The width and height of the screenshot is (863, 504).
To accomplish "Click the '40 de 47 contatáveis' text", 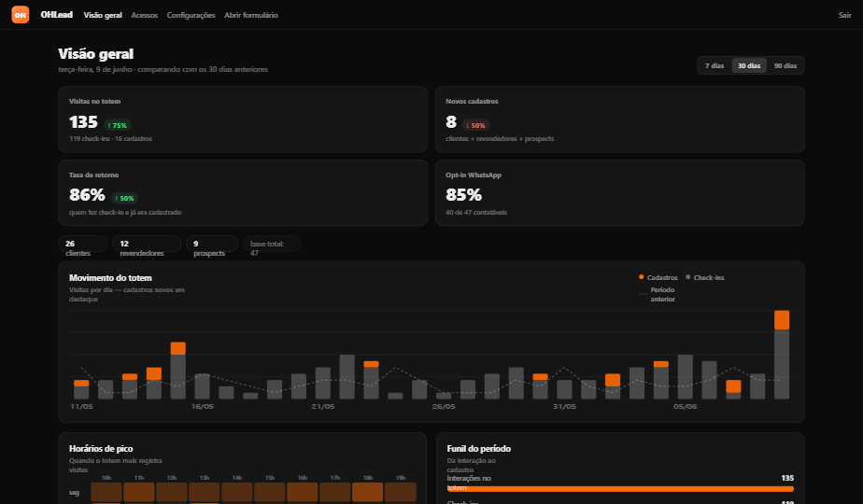I will coord(476,213).
